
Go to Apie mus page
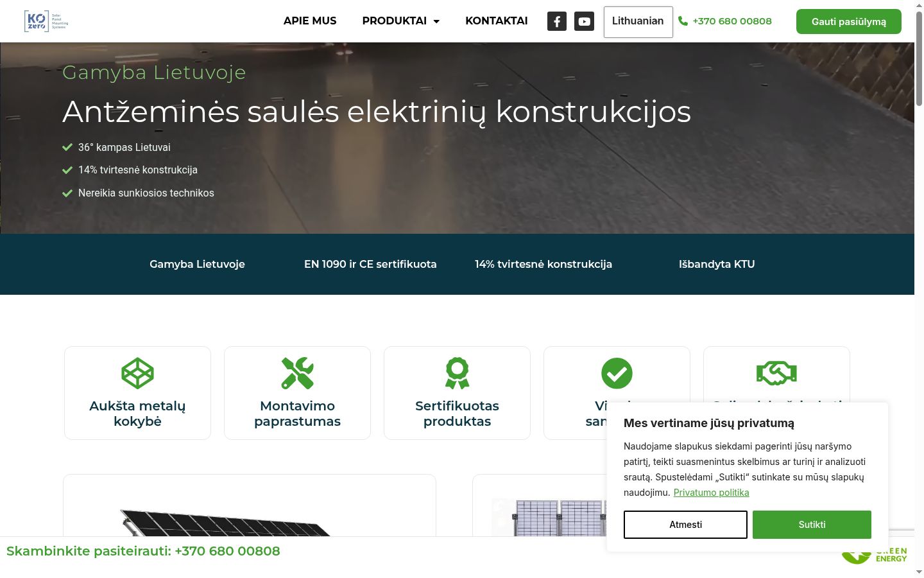point(310,21)
